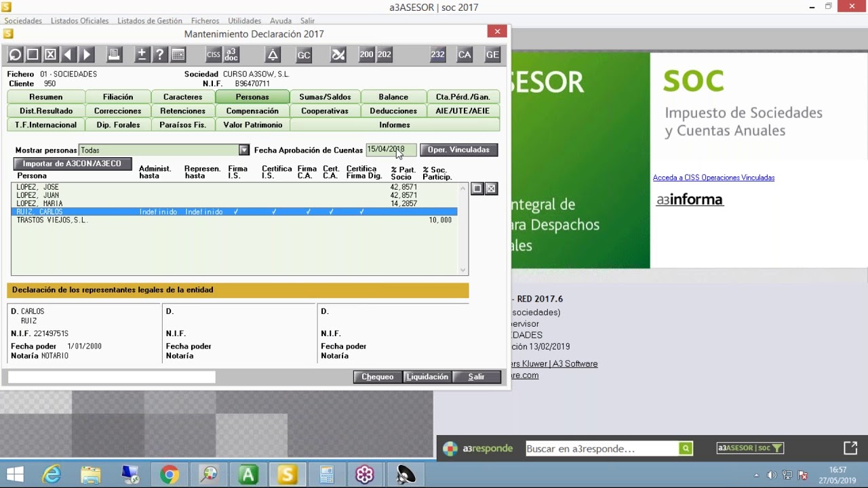Switch to the Balance tab
The image size is (868, 488).
393,97
